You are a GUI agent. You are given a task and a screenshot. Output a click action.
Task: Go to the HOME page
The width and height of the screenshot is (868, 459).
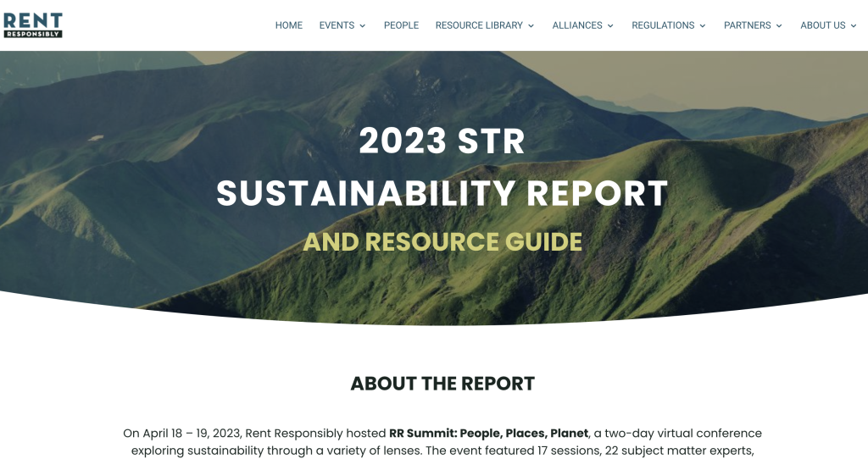point(288,25)
